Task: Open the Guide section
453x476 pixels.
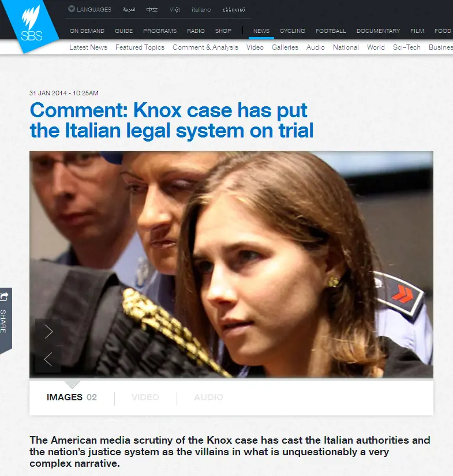Action: click(x=123, y=31)
